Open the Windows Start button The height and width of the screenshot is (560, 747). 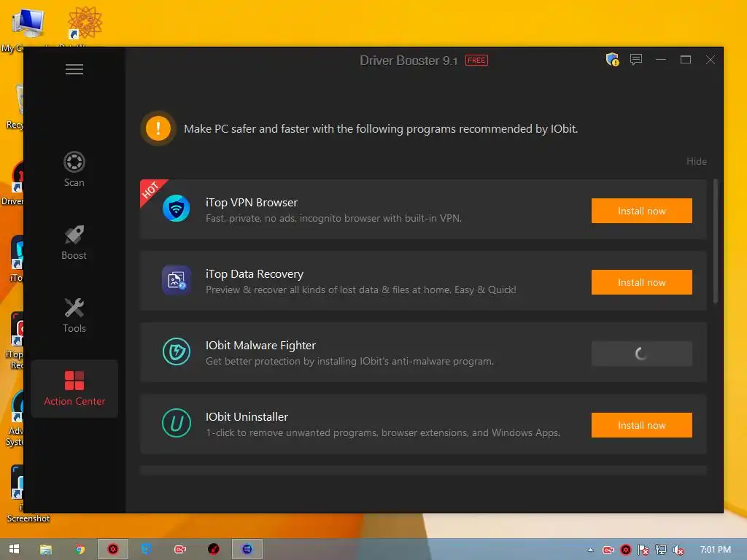point(15,549)
